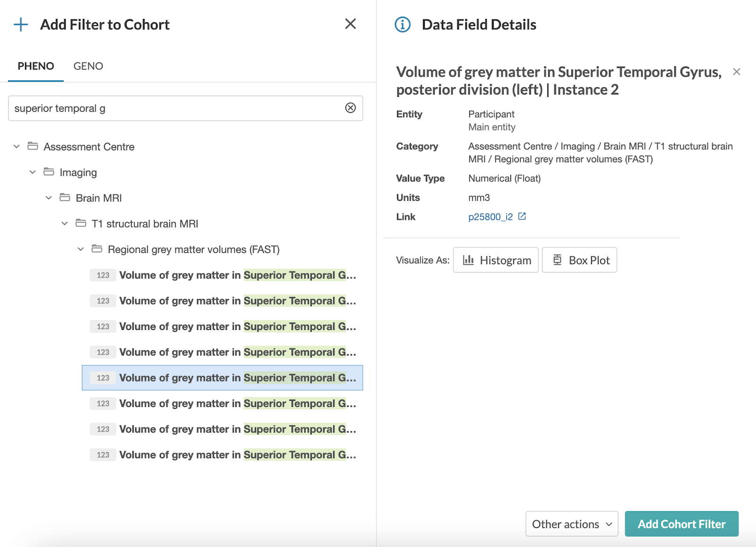Collapse the T1 structural brain MRI node
The height and width of the screenshot is (547, 756).
[x=65, y=224]
